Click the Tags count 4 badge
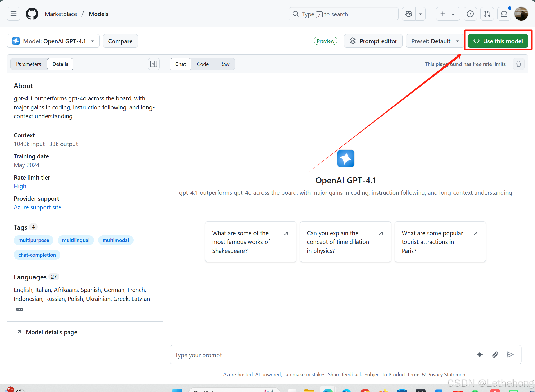The image size is (535, 392). pos(33,227)
